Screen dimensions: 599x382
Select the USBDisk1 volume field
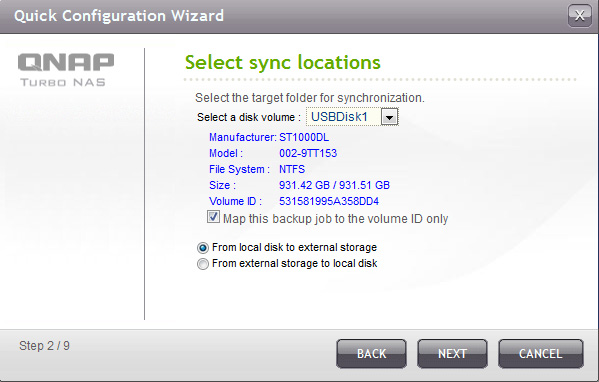(x=352, y=117)
